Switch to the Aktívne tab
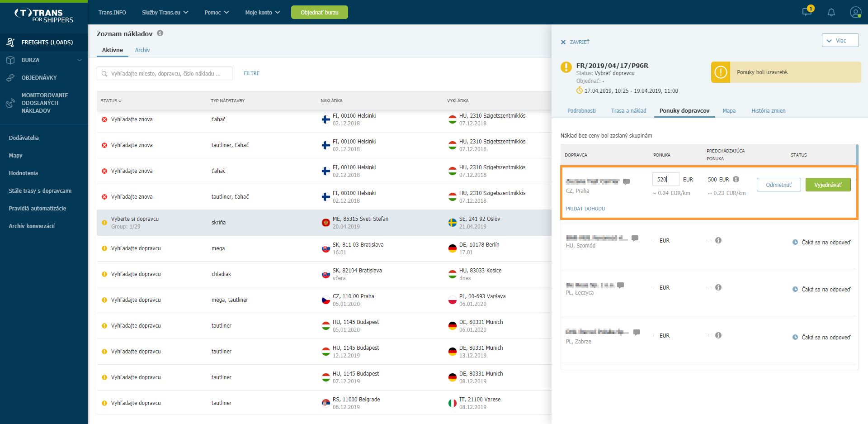The width and height of the screenshot is (868, 424). pos(113,50)
